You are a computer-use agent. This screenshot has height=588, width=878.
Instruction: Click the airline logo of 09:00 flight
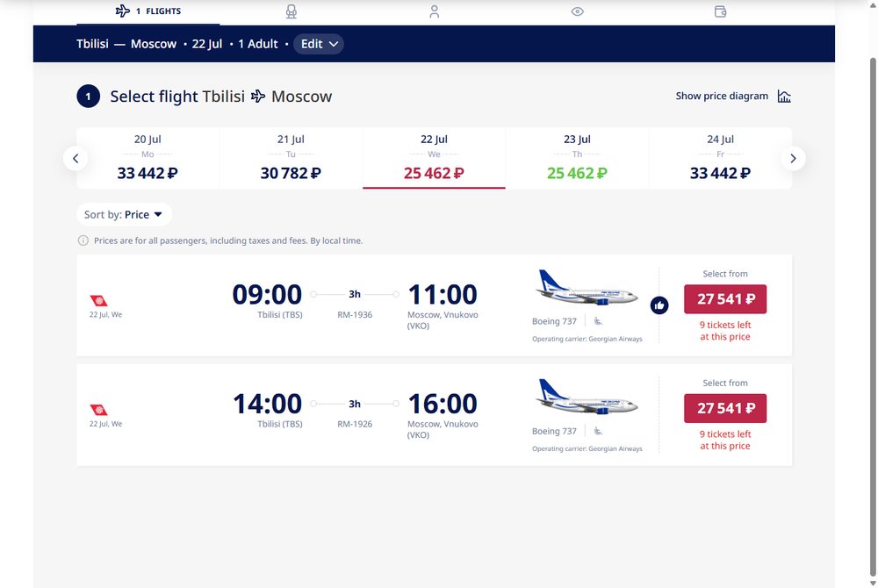[99, 301]
